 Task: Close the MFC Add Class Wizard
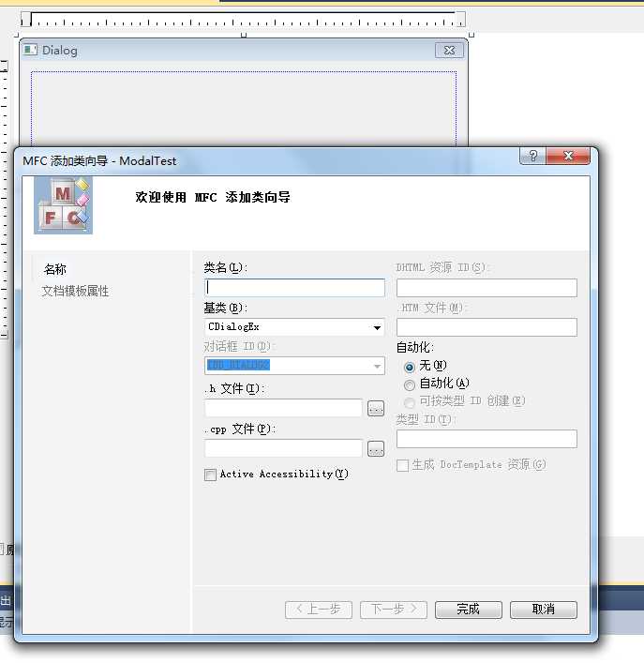pyautogui.click(x=568, y=156)
